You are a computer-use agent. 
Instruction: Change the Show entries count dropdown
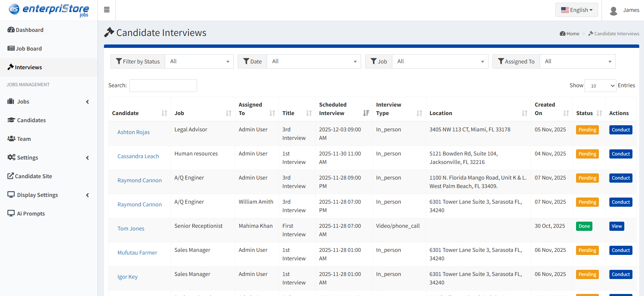[600, 86]
